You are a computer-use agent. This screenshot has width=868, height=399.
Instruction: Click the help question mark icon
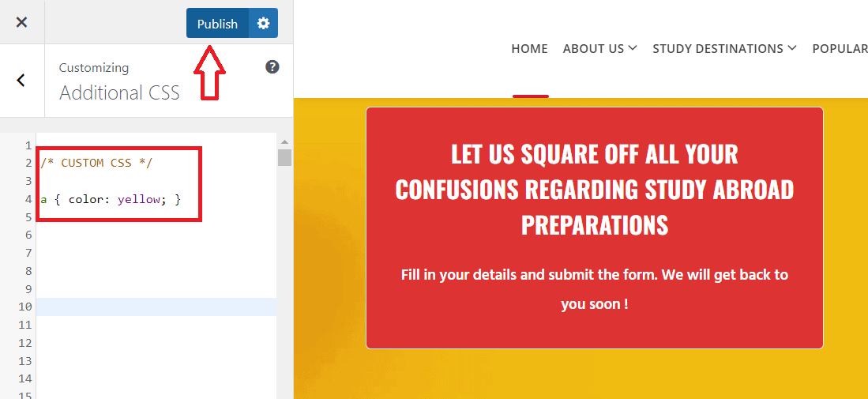pos(272,67)
